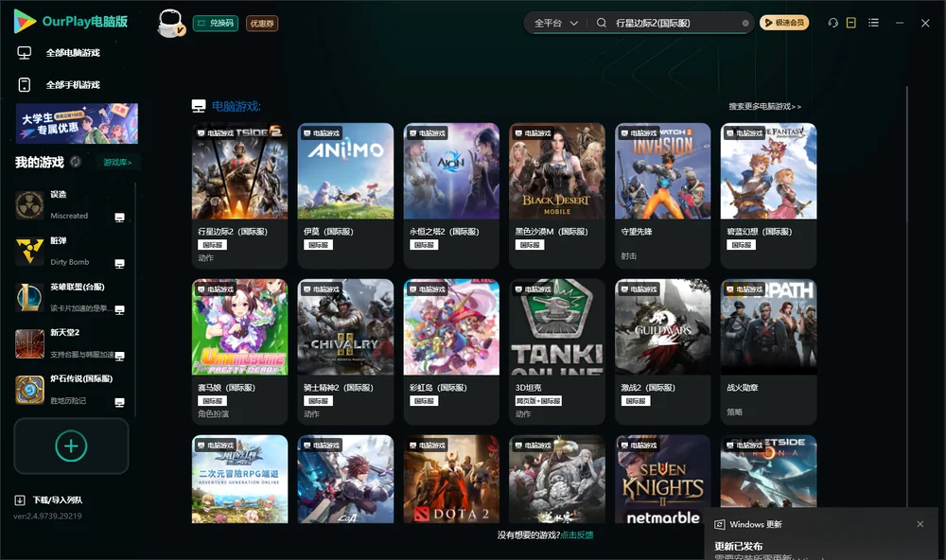This screenshot has height=560, width=946.
Task: Click the yellow mini-mode window icon
Action: coord(851,23)
